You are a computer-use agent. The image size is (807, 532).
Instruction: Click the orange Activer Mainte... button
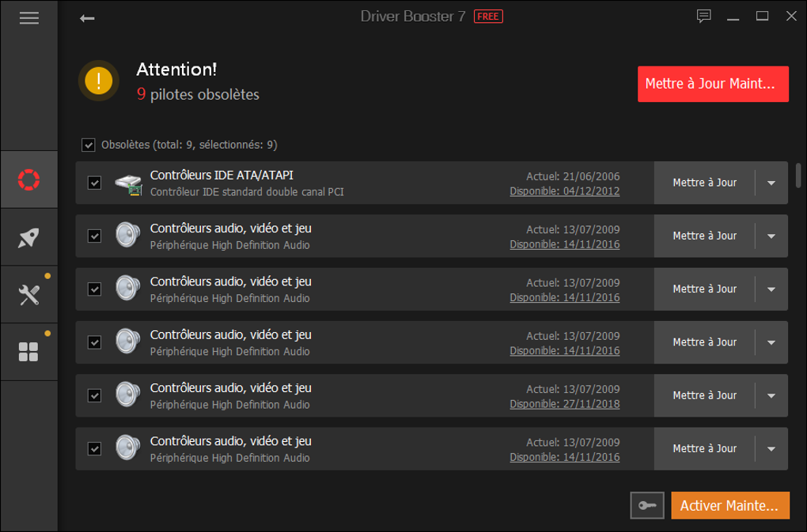pyautogui.click(x=729, y=505)
